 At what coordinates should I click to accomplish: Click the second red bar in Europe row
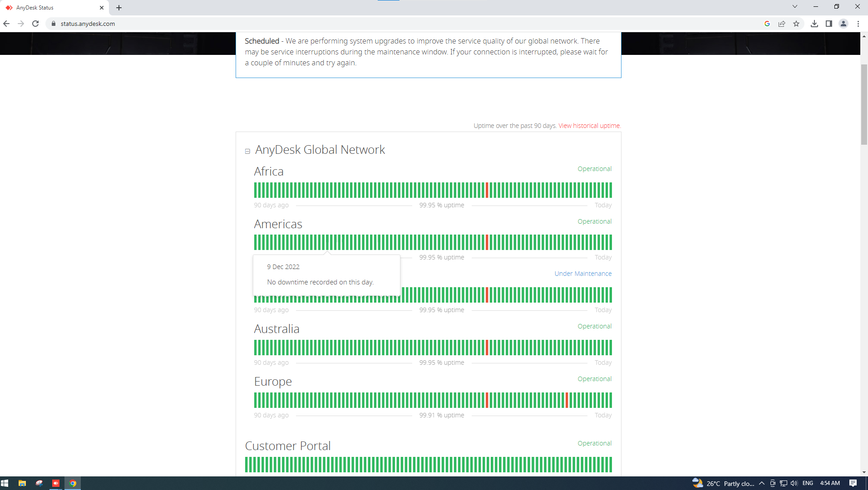(567, 400)
